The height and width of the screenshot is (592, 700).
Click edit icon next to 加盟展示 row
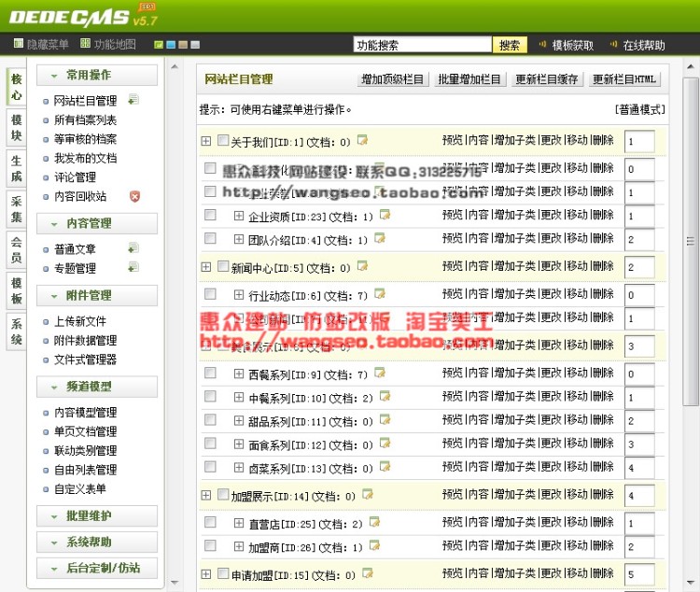tap(368, 495)
